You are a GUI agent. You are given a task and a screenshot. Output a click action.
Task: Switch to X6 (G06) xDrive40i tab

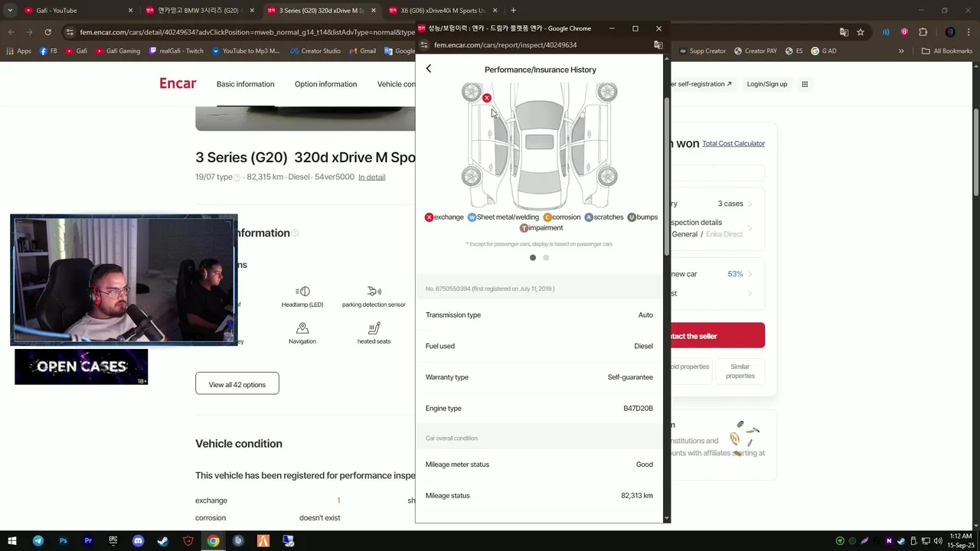[443, 11]
